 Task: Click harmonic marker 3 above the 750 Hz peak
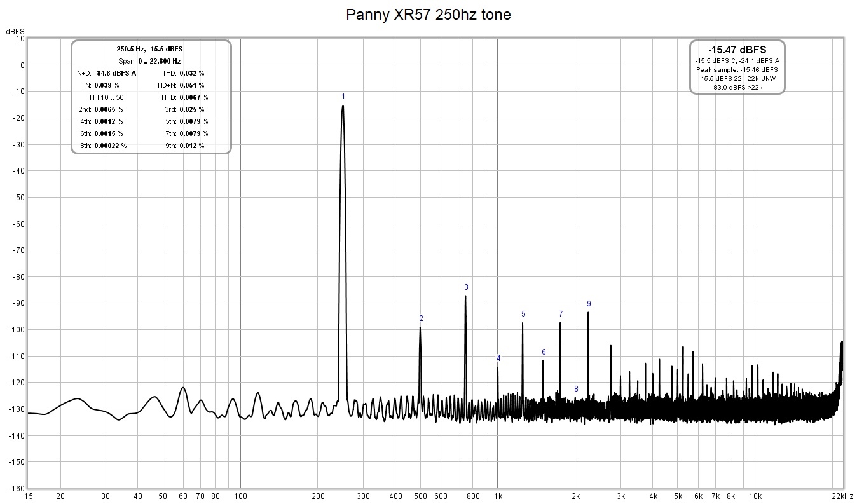pos(466,287)
